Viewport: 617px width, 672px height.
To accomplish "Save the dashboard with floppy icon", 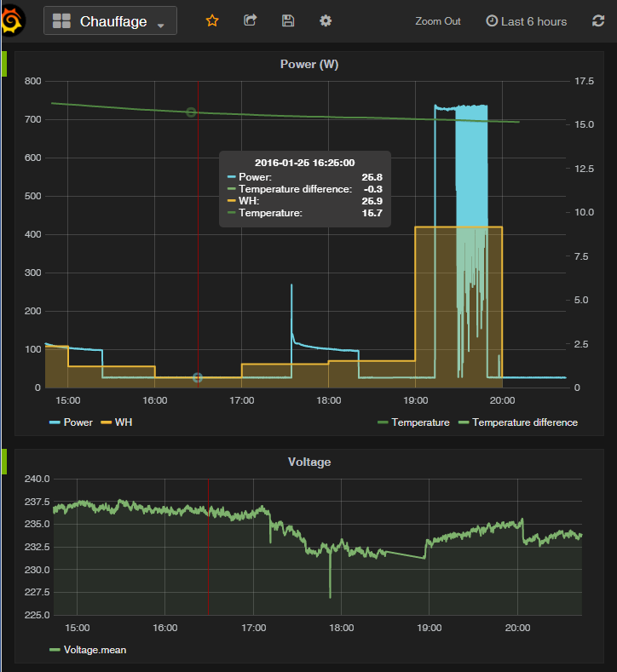I will click(288, 20).
